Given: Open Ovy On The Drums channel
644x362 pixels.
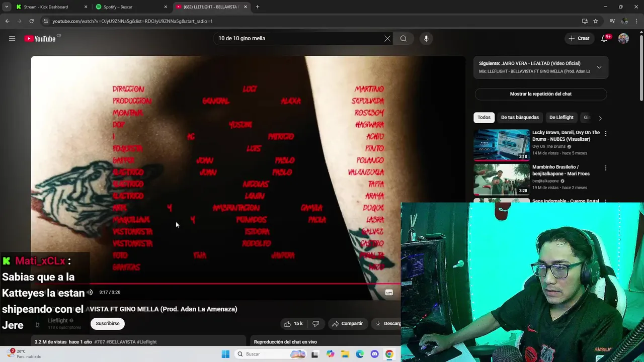Looking at the screenshot, I should [x=549, y=147].
